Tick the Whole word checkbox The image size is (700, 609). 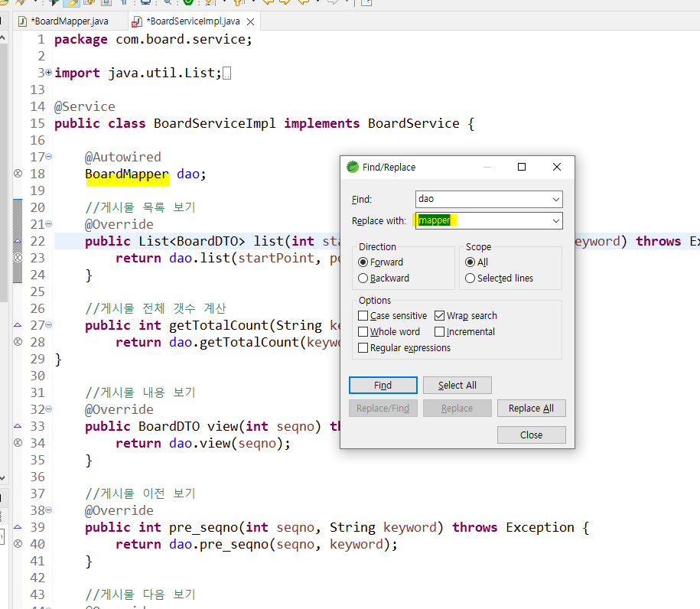(389, 332)
